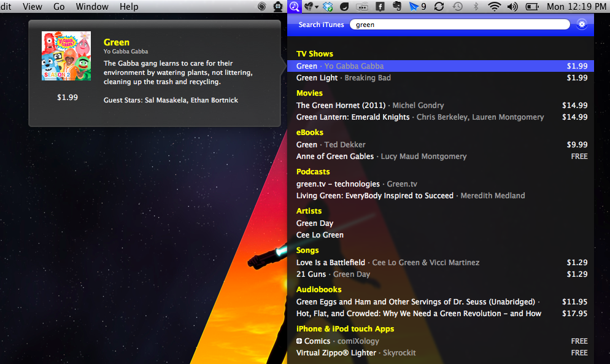Click the Yo Gabba Gabba Season 2 artwork
This screenshot has height=364, width=610.
point(66,56)
